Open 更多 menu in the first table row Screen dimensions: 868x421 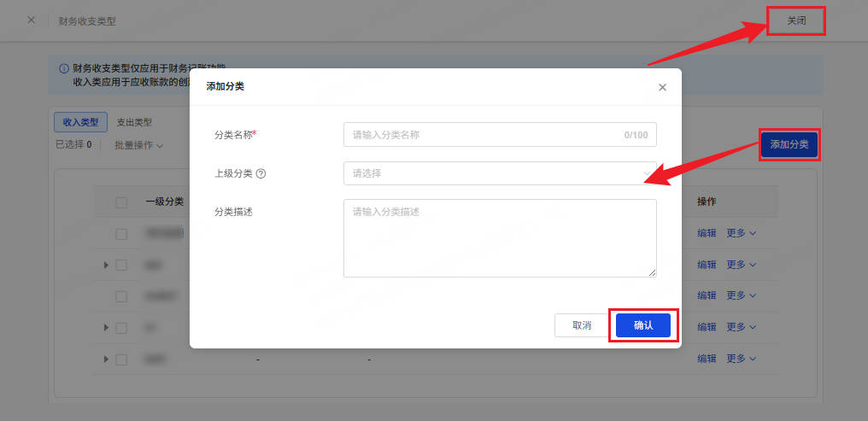coord(742,233)
